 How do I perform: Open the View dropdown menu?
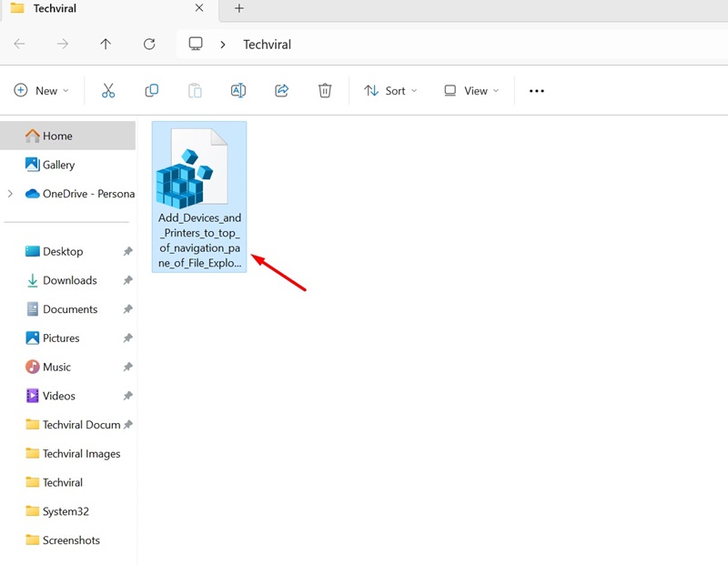471,91
